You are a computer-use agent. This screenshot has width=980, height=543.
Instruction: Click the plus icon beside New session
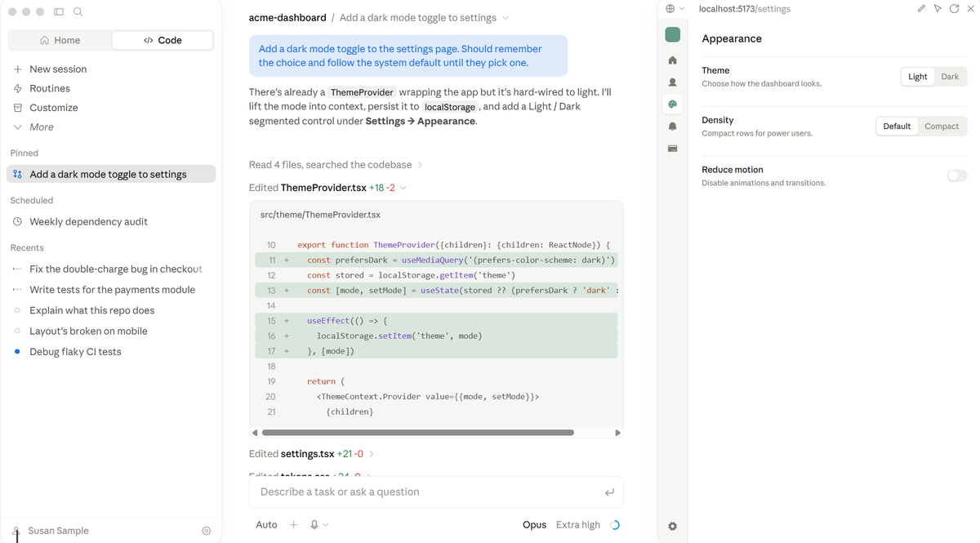18,69
